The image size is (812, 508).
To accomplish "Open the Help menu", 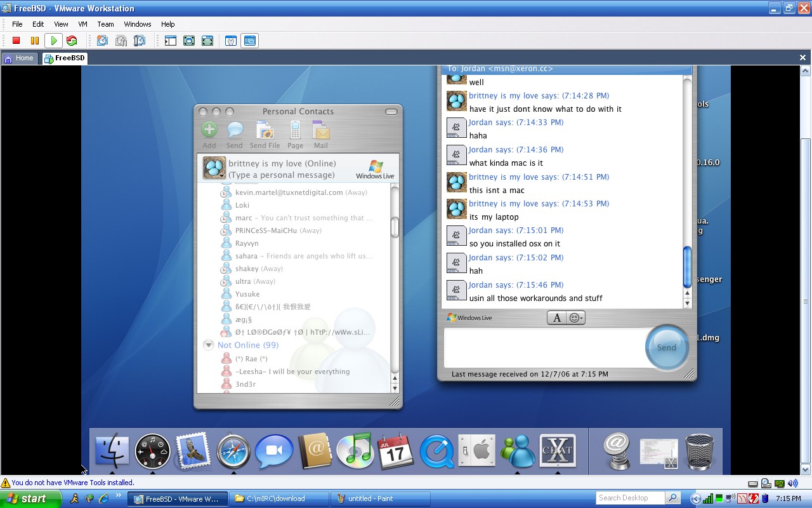I will [x=167, y=24].
